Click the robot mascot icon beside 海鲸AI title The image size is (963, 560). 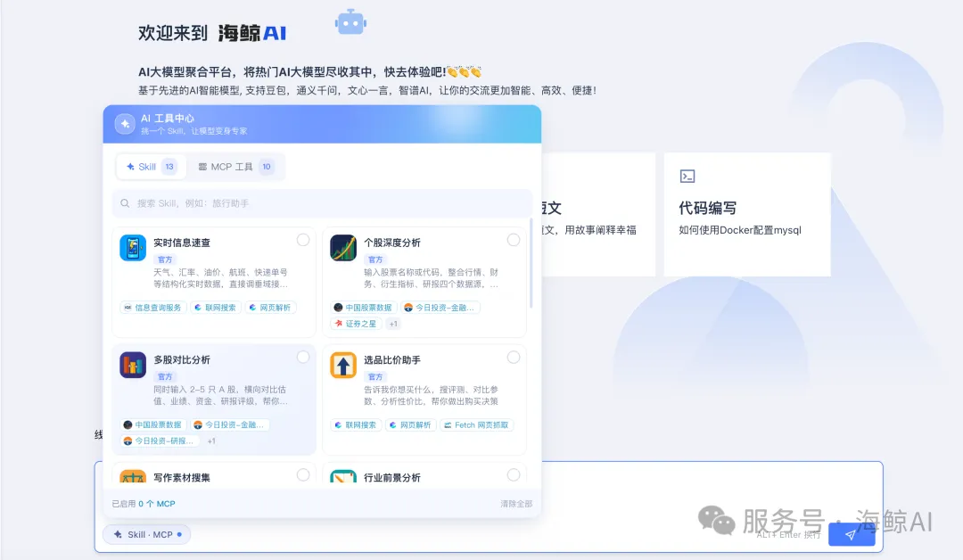(x=350, y=22)
